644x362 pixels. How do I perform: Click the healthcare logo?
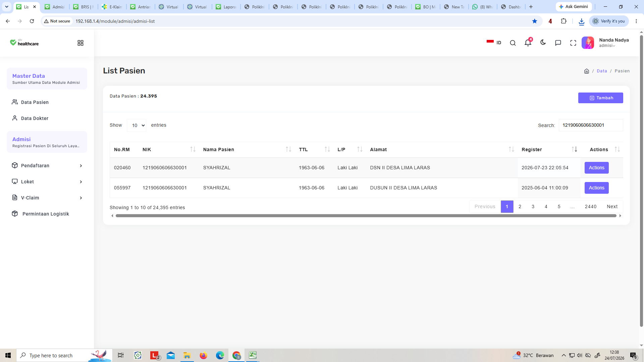tap(24, 43)
